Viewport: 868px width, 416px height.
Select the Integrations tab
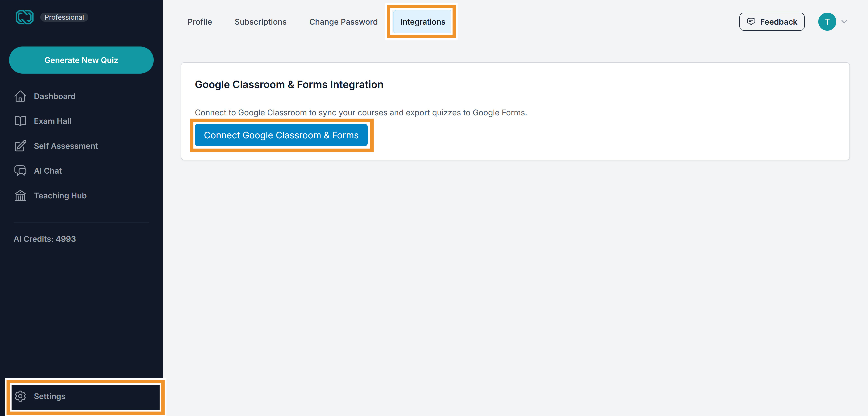pyautogui.click(x=422, y=22)
